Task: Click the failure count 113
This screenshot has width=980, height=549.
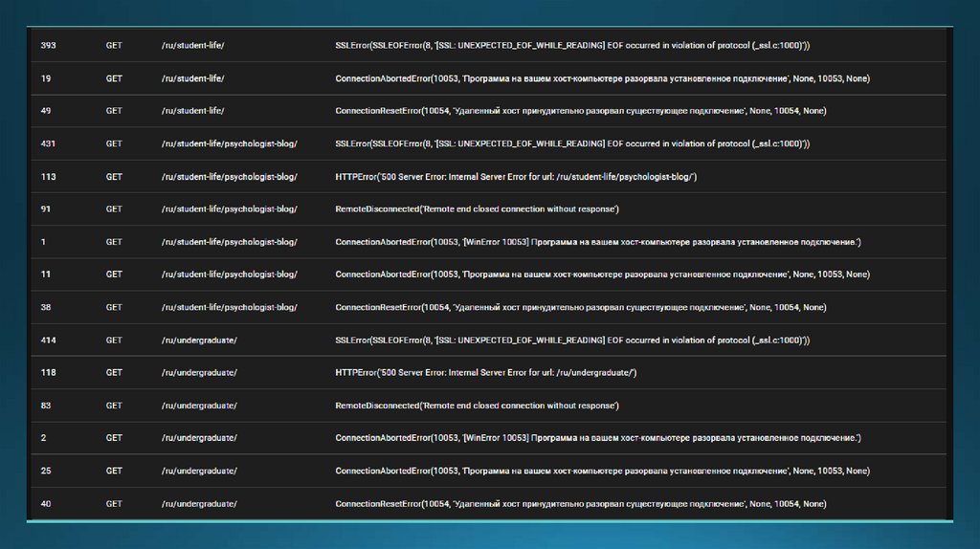Action: (48, 177)
